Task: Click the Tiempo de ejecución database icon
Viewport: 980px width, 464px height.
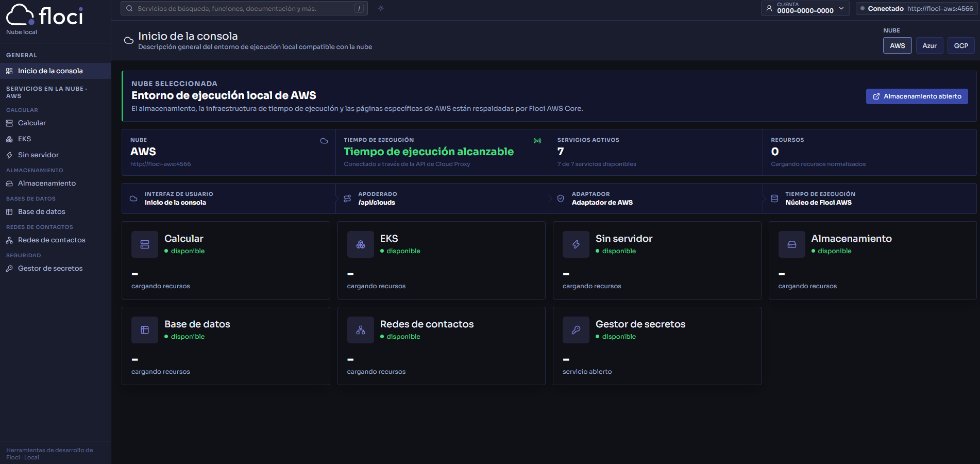Action: tap(774, 198)
